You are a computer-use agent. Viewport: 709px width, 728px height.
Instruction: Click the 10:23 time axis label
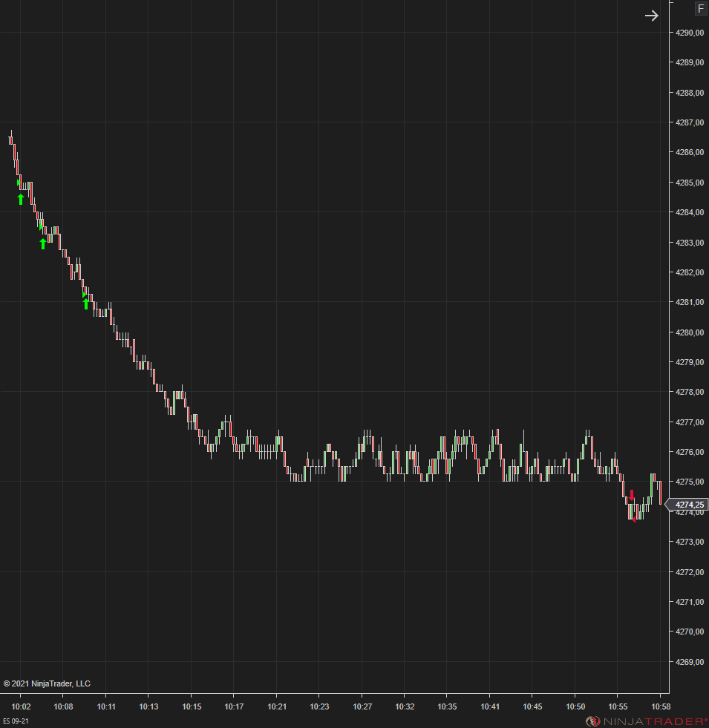(x=319, y=706)
